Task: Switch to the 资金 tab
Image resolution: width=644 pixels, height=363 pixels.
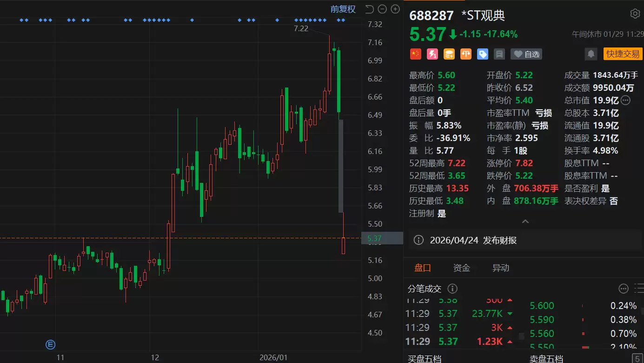Action: coord(461,268)
